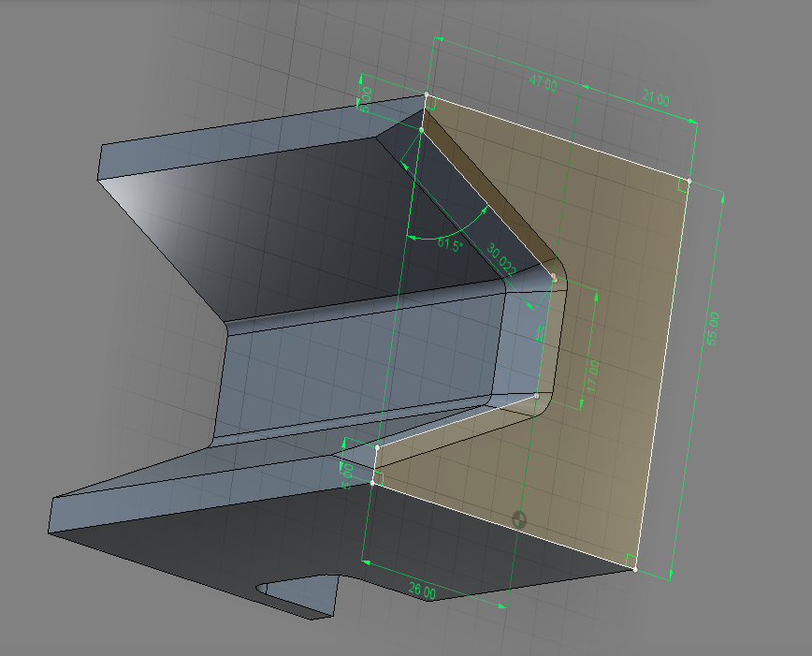The image size is (812, 656).
Task: Click the sketch point at the 55.00 line's lower end
Action: (x=636, y=569)
